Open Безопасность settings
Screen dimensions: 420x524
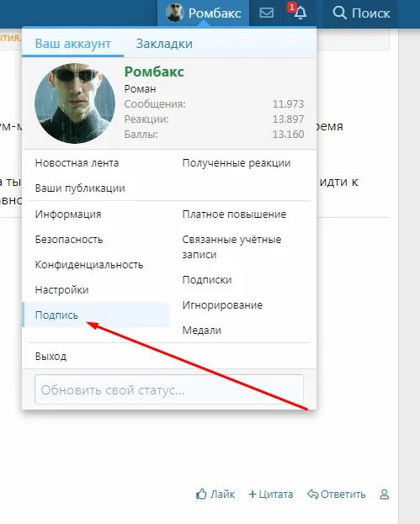coord(69,240)
